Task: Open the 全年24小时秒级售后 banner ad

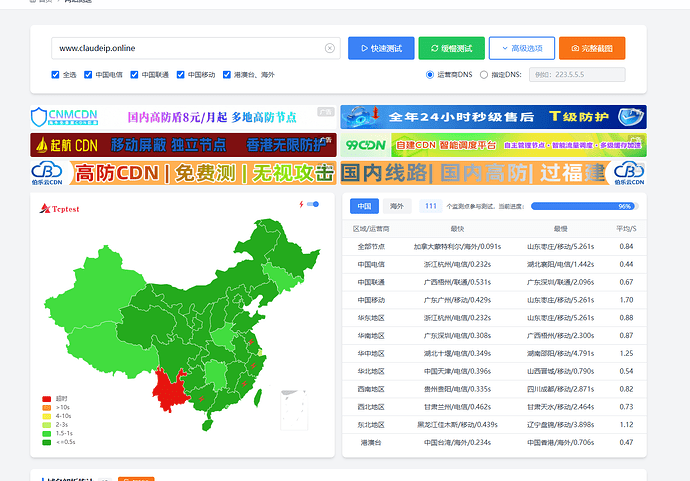Action: click(493, 117)
